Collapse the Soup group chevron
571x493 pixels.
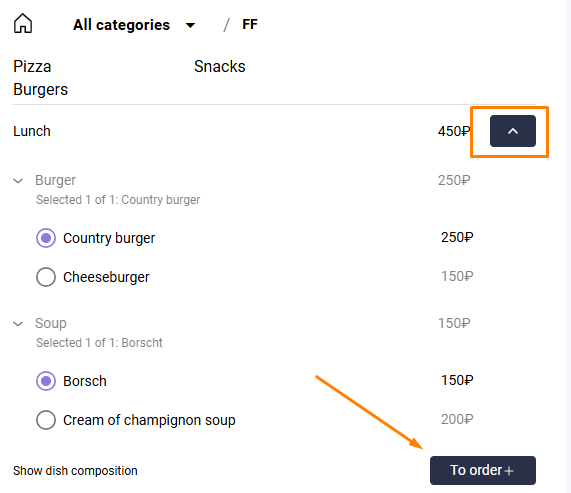tap(18, 324)
